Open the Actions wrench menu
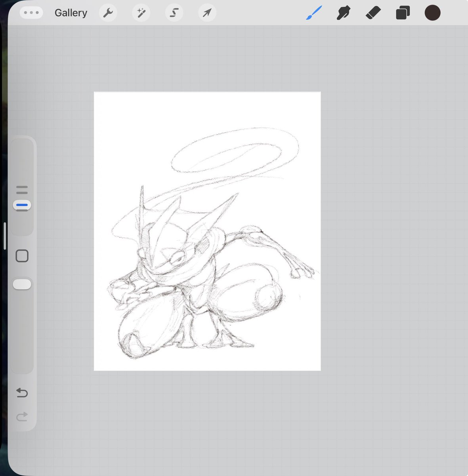This screenshot has width=468, height=476. [107, 12]
